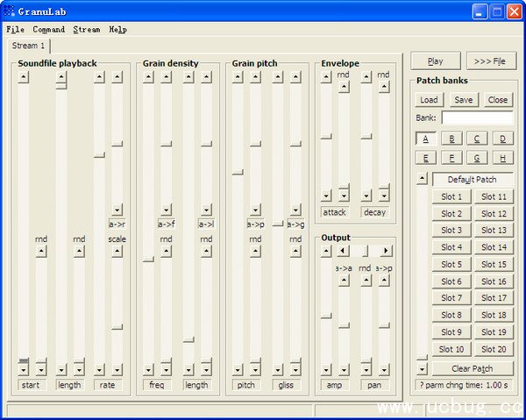
Task: Click down arrow below the start slider
Action: click(23, 370)
